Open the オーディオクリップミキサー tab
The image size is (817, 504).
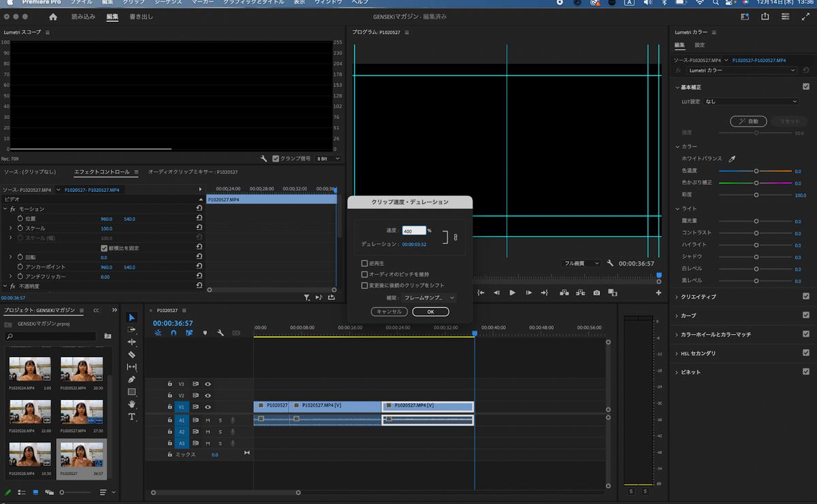click(x=193, y=172)
